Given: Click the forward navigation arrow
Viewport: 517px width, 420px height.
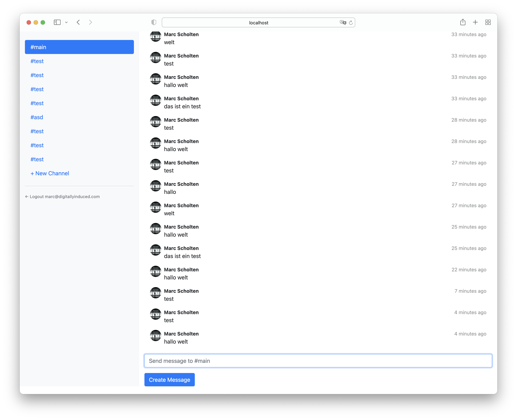Looking at the screenshot, I should pos(91,22).
